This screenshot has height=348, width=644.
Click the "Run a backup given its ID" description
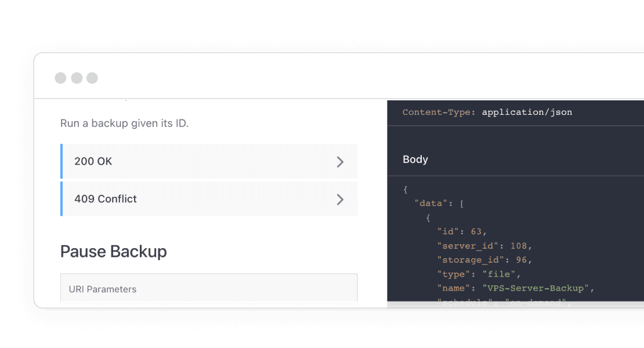[x=125, y=124]
